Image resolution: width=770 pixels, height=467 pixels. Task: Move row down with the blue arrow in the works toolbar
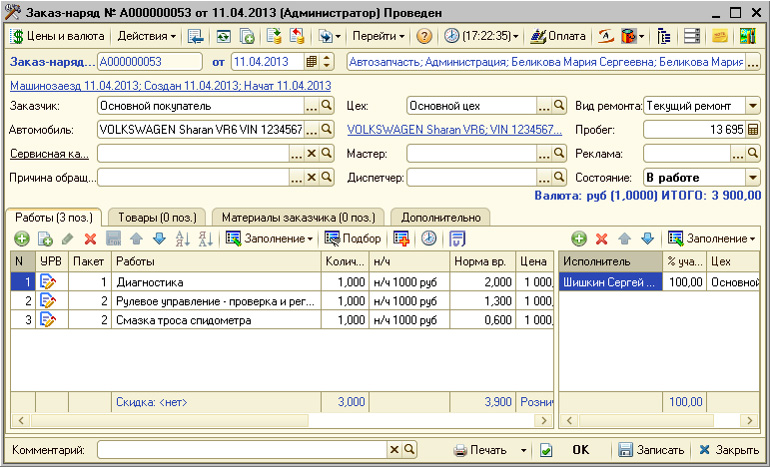point(159,239)
